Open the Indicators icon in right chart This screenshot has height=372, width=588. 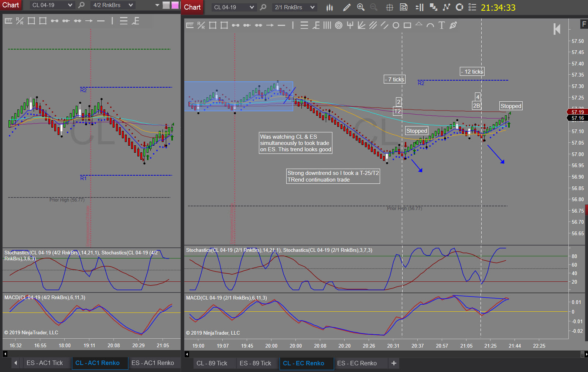click(x=433, y=7)
